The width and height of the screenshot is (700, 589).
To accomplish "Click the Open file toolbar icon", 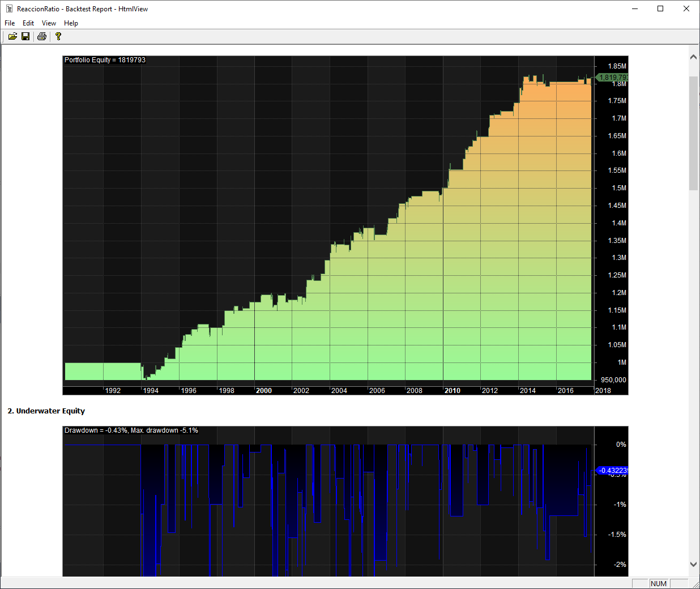I will tap(12, 36).
